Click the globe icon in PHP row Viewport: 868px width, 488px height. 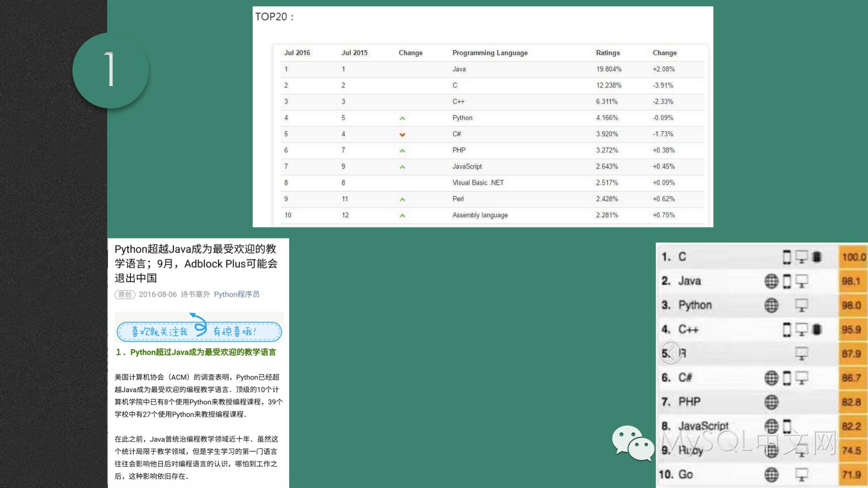[771, 402]
